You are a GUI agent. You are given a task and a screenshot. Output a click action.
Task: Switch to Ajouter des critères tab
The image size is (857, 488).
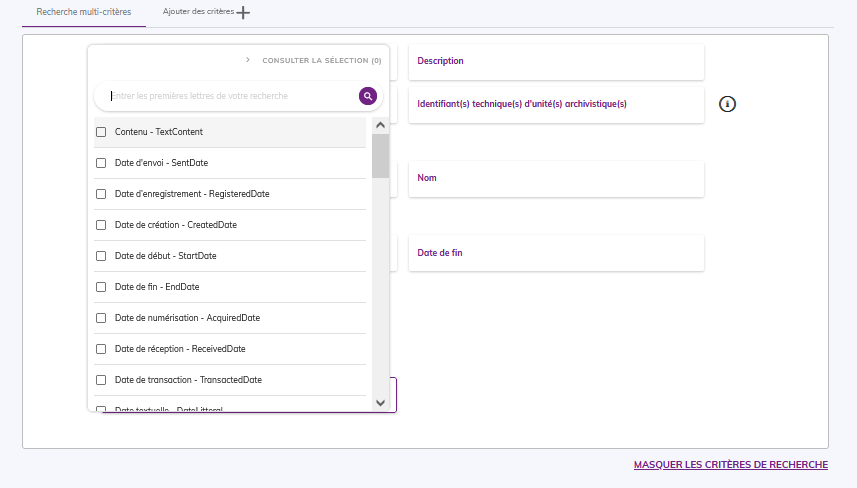(x=198, y=12)
